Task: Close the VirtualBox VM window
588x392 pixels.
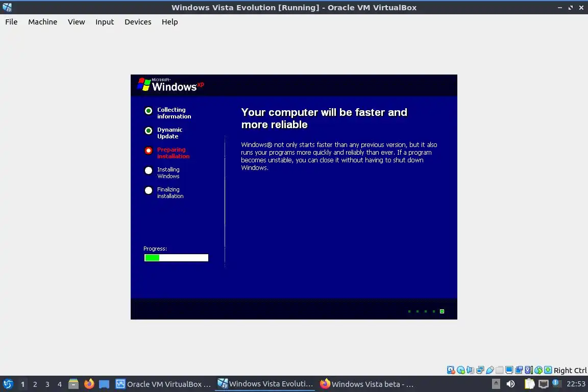Action: 581,8
